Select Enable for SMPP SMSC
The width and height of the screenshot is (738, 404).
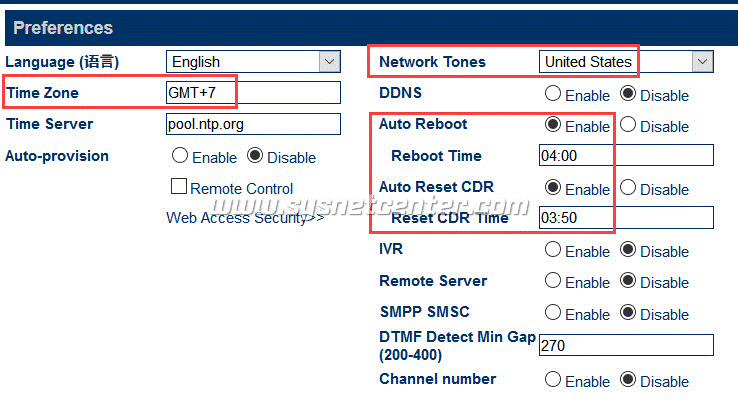pyautogui.click(x=553, y=312)
